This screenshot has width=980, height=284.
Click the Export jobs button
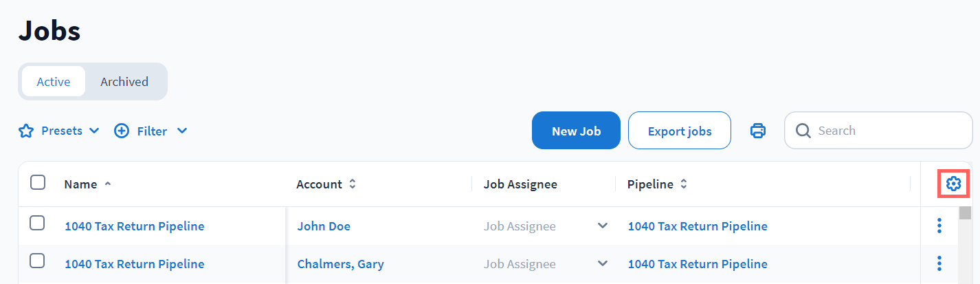(679, 131)
